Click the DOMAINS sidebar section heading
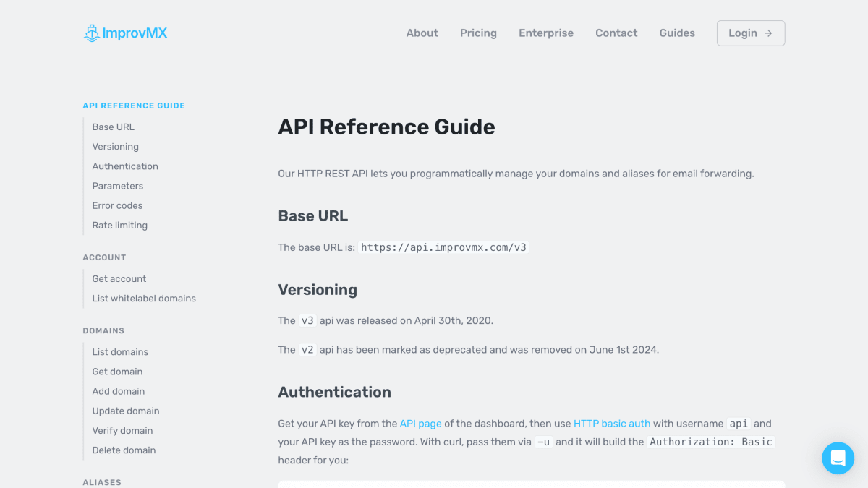The height and width of the screenshot is (488, 868). pos(103,330)
